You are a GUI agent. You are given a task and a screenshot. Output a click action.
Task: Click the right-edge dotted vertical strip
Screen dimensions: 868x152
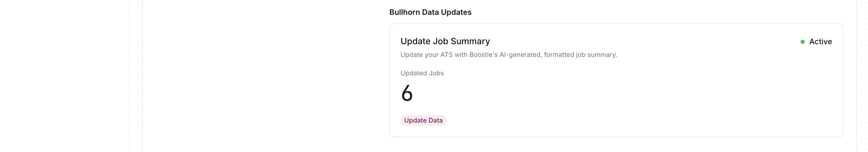862,76
